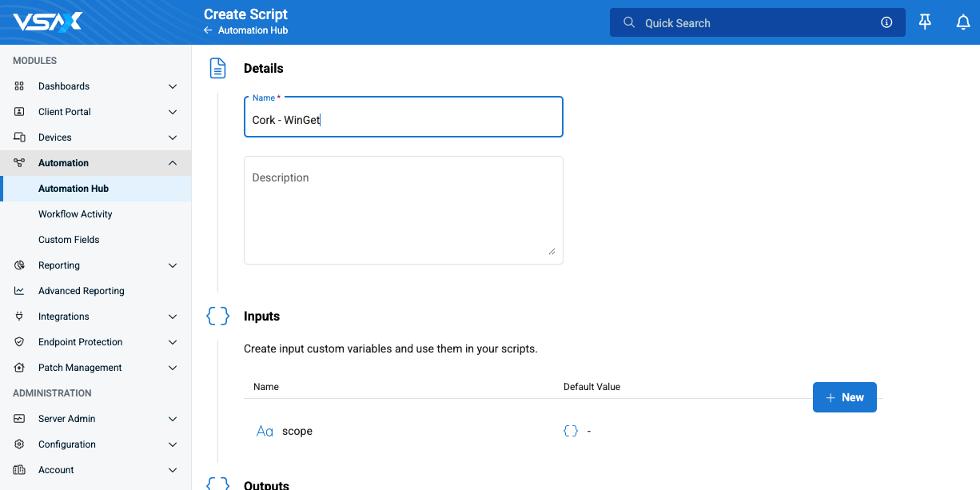This screenshot has width=980, height=490.
Task: Go back via Automation Hub link
Action: coord(253,30)
